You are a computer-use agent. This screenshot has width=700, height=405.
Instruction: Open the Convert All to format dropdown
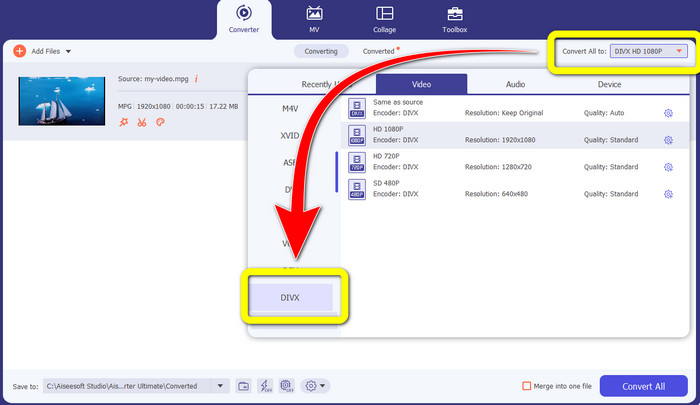(x=649, y=51)
